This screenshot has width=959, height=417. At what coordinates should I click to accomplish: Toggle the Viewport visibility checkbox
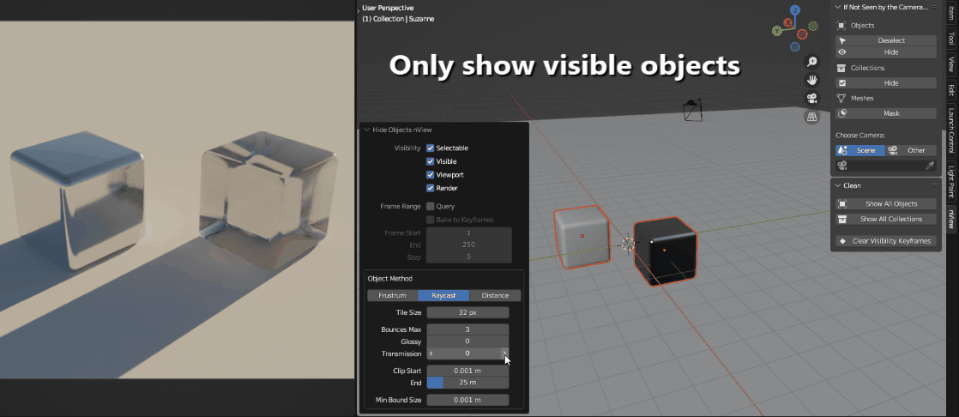(430, 174)
